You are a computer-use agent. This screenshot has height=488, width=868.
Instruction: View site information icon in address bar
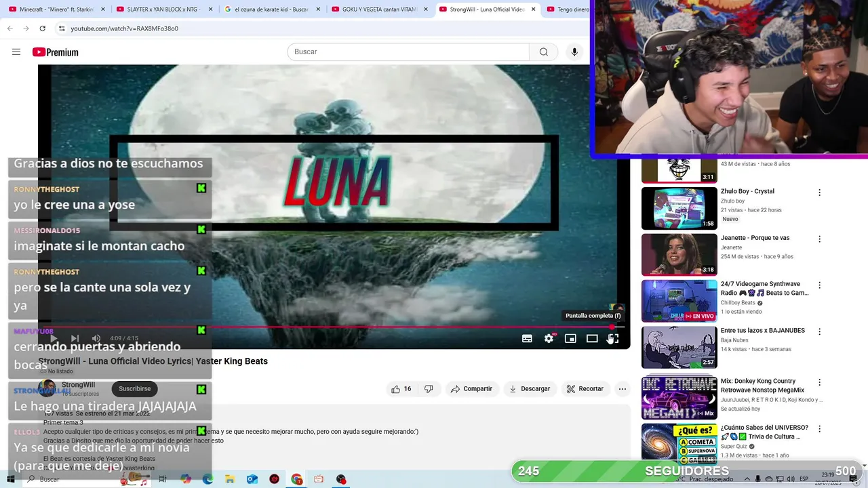coord(62,28)
